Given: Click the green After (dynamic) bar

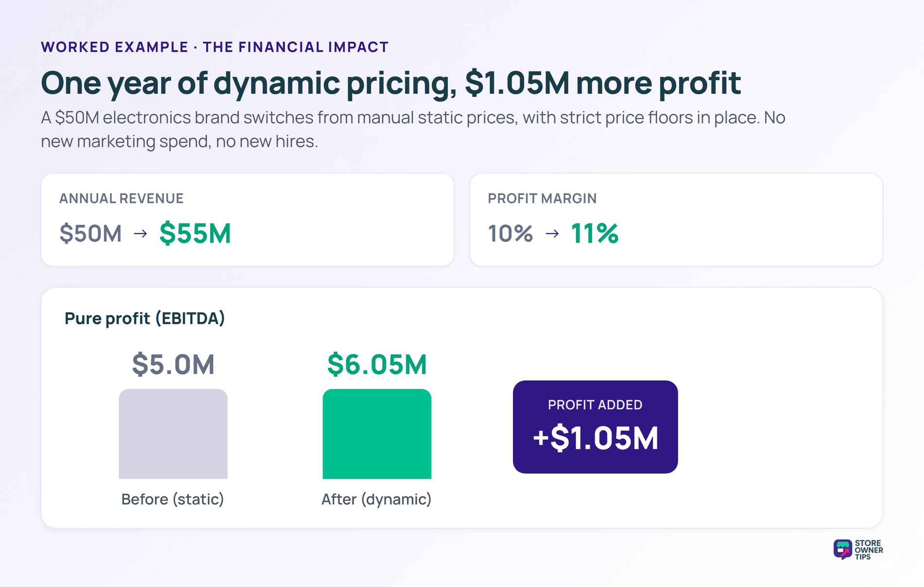Looking at the screenshot, I should pos(377,434).
